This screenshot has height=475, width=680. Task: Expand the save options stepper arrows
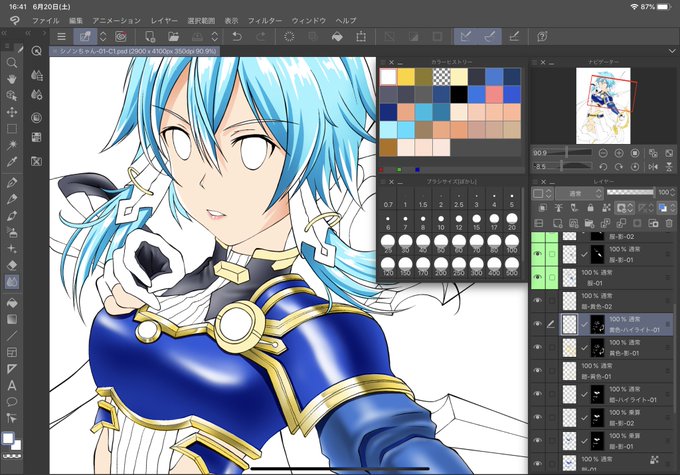[x=215, y=37]
